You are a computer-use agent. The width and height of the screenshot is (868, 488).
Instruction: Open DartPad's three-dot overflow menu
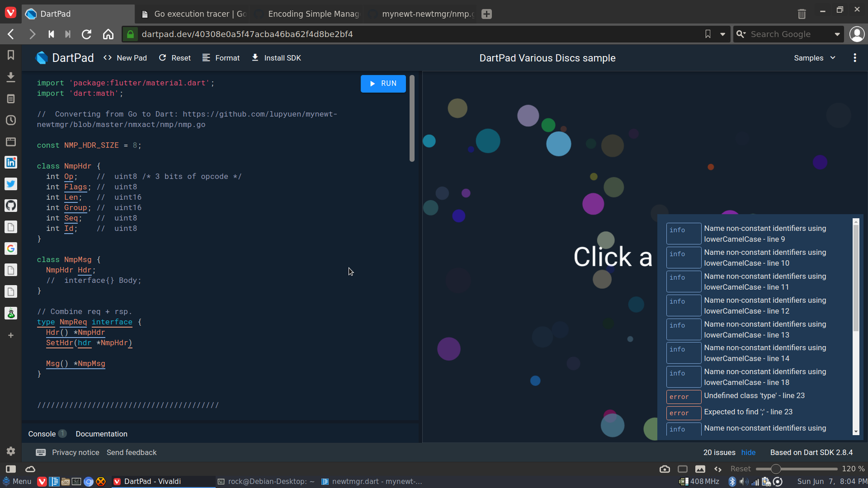point(855,58)
